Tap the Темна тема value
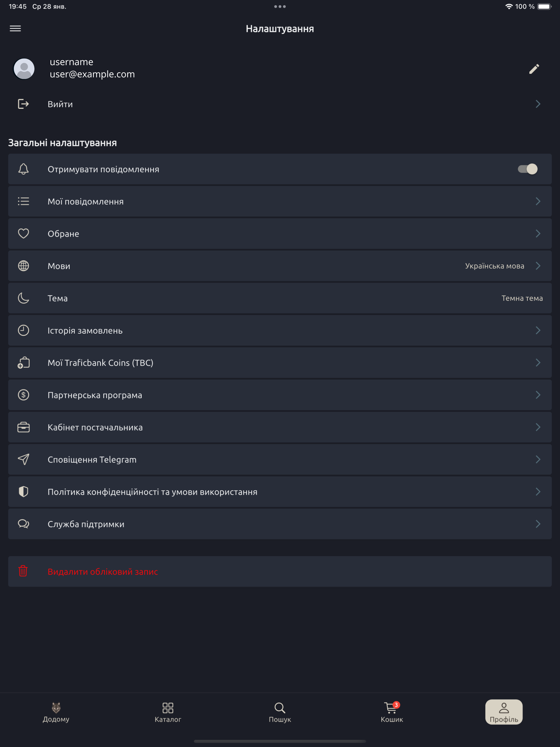Image resolution: width=560 pixels, height=747 pixels. coord(522,298)
